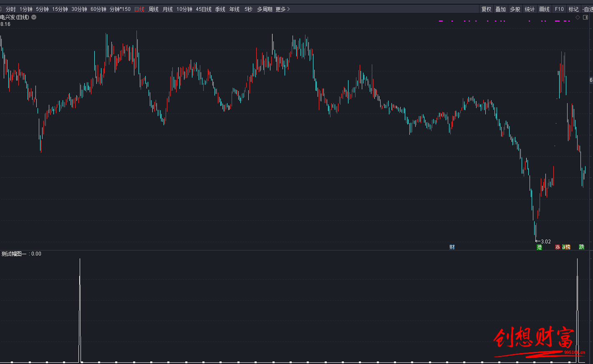The image size is (593, 364).
Task: Expand the 更多 periods menu
Action: (283, 9)
